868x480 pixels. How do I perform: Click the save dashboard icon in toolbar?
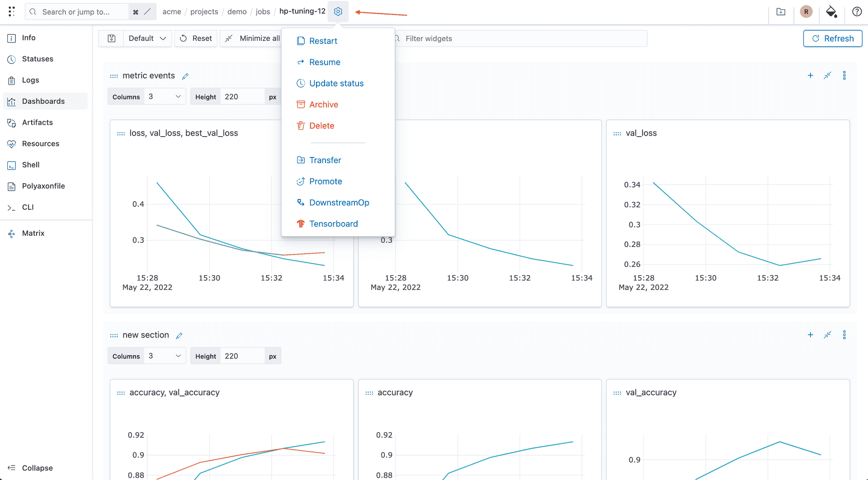pyautogui.click(x=112, y=38)
